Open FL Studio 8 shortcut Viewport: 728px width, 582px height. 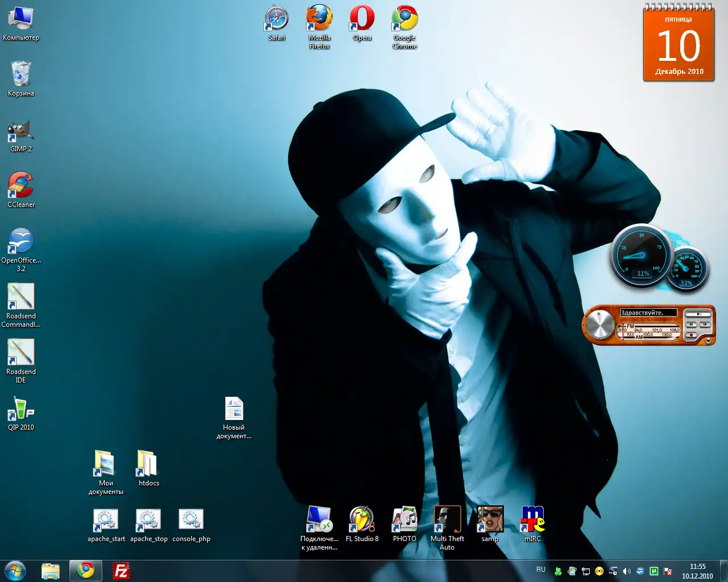click(x=362, y=519)
